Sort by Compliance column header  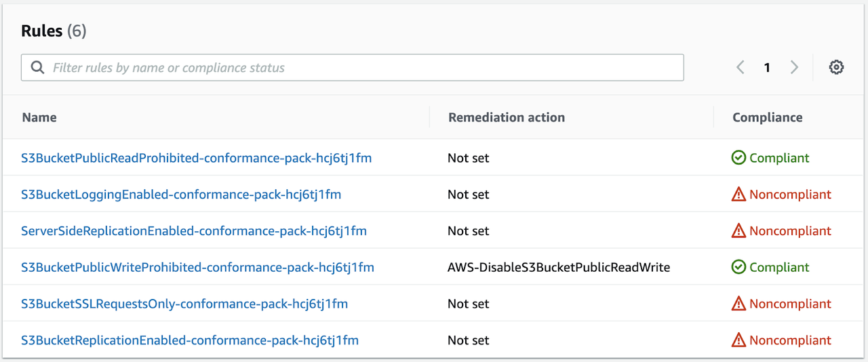[767, 117]
